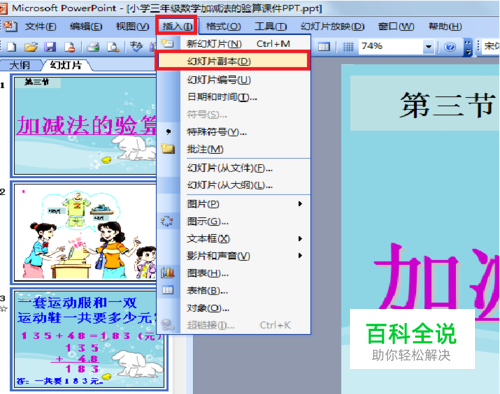Choose 图表(H)... chart entry
This screenshot has height=394, width=500.
(234, 273)
